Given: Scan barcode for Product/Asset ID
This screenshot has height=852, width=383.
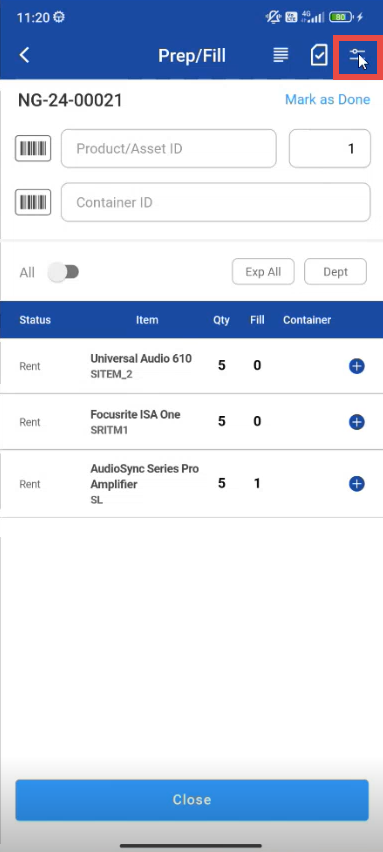Looking at the screenshot, I should 33,148.
